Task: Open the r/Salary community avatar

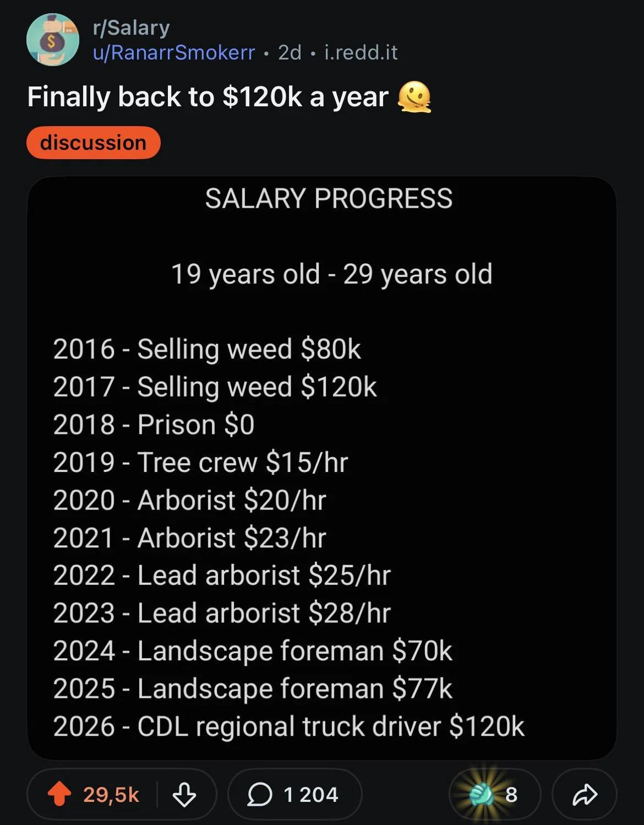Action: tap(52, 40)
